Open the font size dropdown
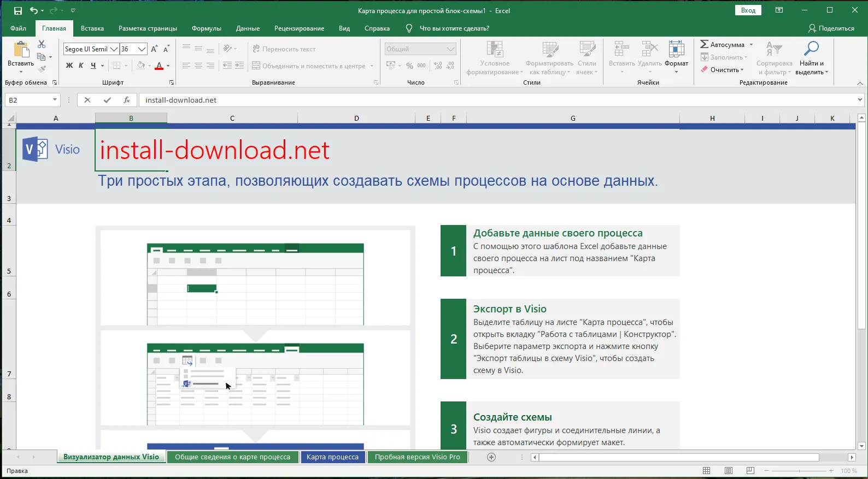Screen dimensions: 868x479 (x=142, y=49)
